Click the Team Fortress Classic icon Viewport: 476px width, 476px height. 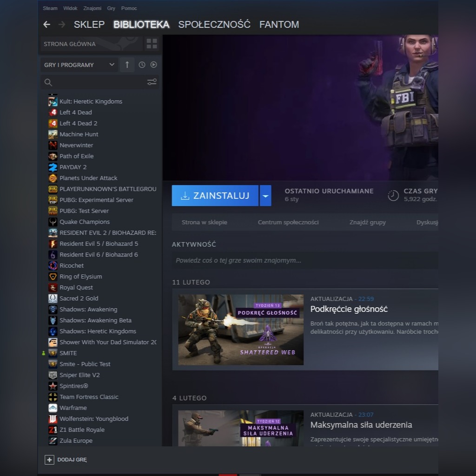pos(53,397)
